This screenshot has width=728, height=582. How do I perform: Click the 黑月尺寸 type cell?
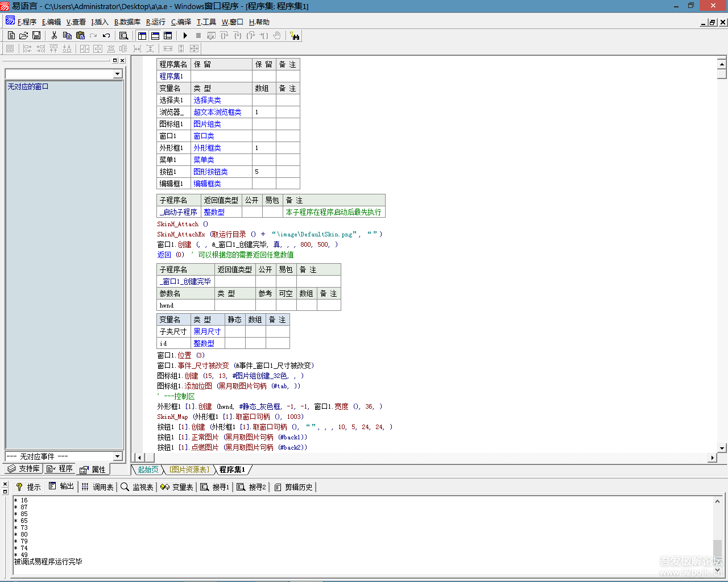(x=207, y=331)
